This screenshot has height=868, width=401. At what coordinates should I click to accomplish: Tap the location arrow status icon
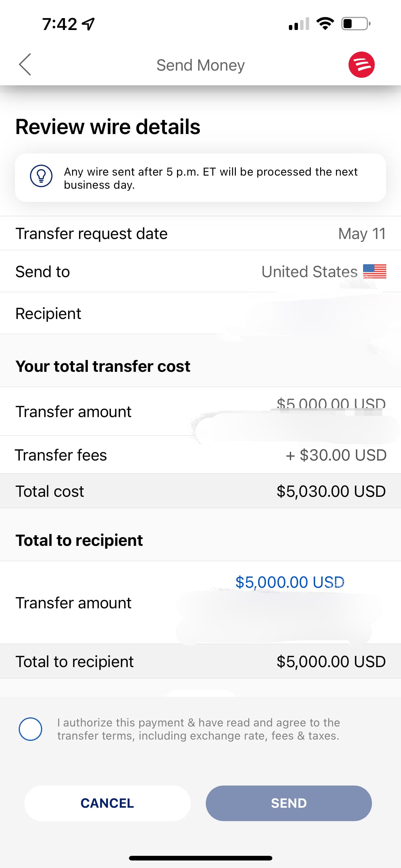(x=89, y=24)
